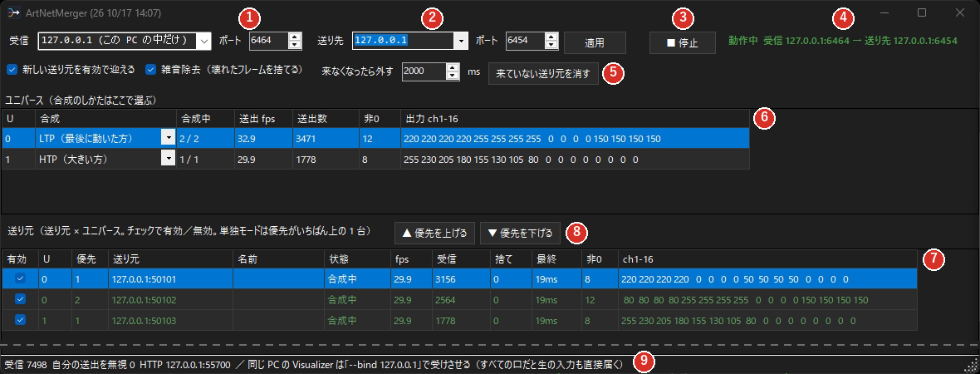Screen dimensions: 980x374
Task: Increase the receive port 6464 with up arrow
Action: 294,37
